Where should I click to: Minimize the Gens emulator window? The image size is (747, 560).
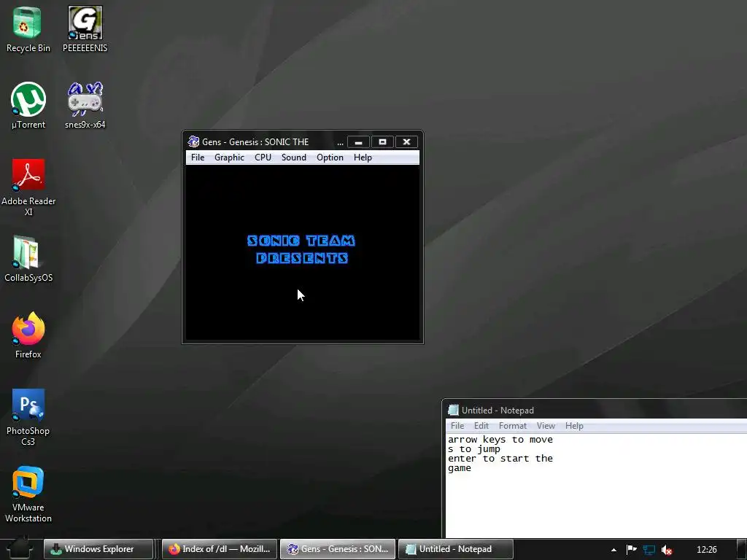pos(359,142)
